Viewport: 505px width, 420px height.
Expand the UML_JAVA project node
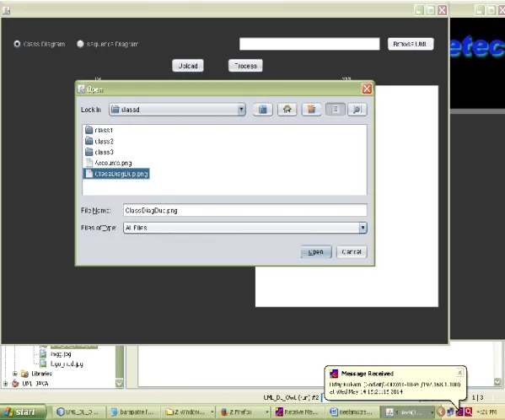[5, 384]
